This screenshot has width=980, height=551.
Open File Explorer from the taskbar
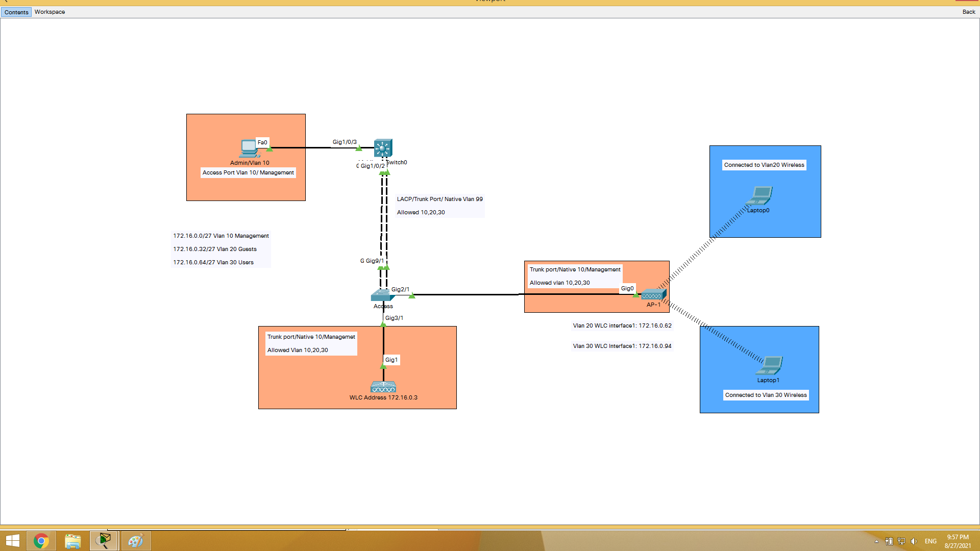pyautogui.click(x=72, y=541)
